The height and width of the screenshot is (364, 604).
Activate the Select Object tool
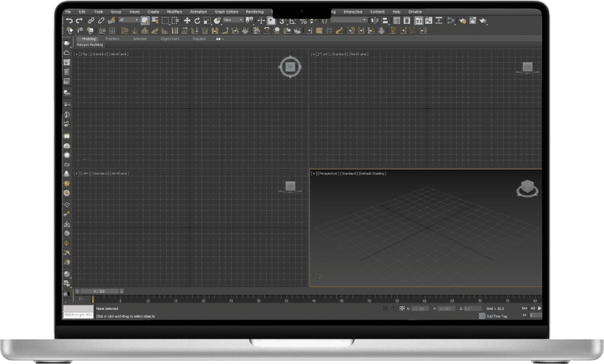pyautogui.click(x=145, y=20)
